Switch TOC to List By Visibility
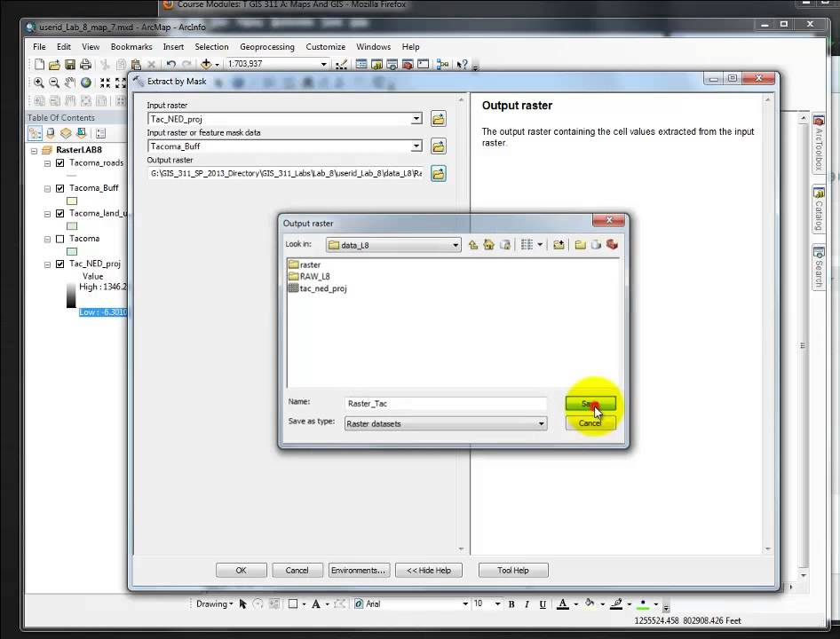Image resolution: width=840 pixels, height=639 pixels. click(66, 133)
